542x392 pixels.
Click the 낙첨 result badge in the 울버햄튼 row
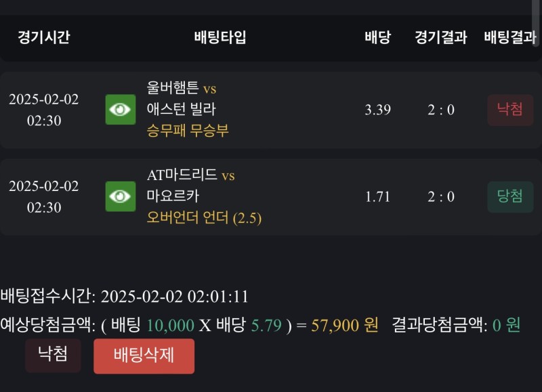(510, 110)
